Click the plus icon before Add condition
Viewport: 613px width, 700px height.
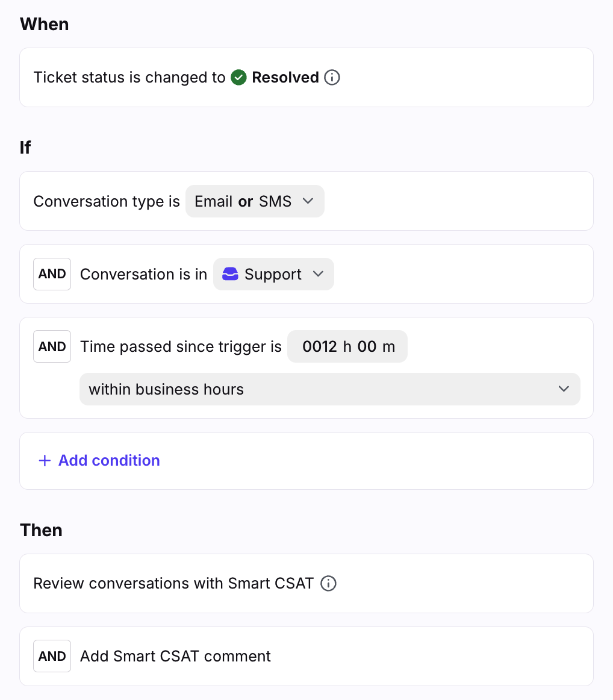click(x=45, y=460)
